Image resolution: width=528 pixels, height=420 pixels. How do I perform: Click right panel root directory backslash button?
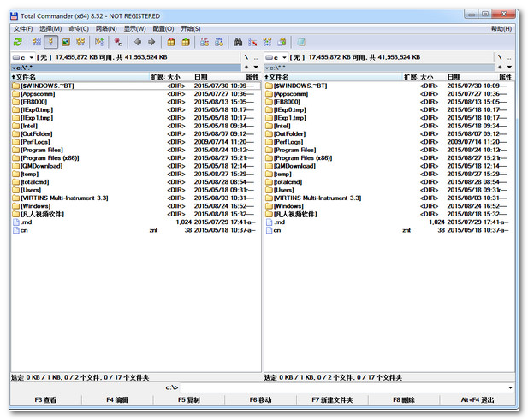pos(500,57)
